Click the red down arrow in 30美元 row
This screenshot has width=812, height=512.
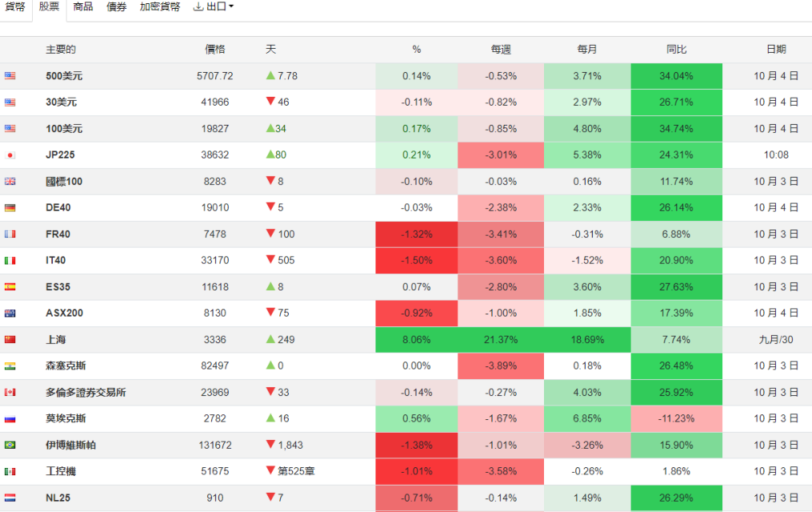(270, 101)
